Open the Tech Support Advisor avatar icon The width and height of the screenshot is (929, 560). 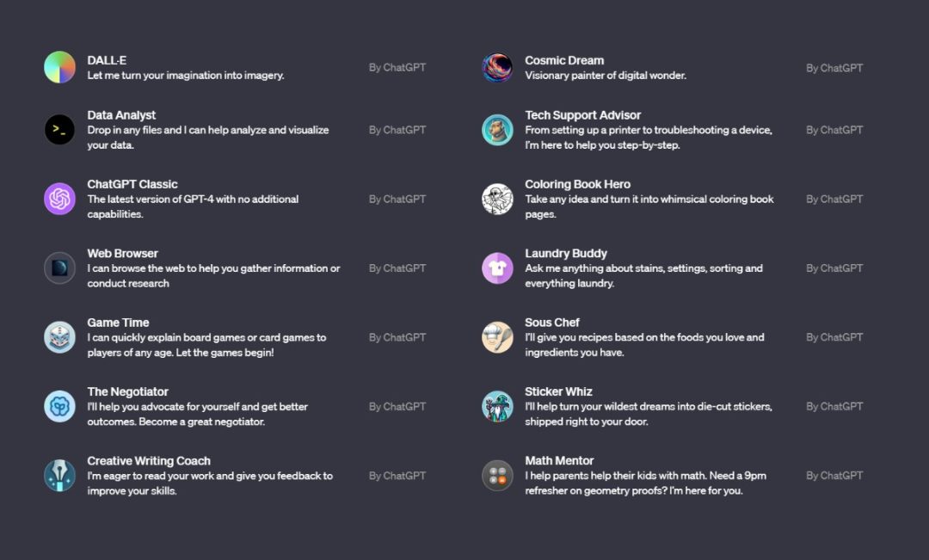click(x=497, y=130)
